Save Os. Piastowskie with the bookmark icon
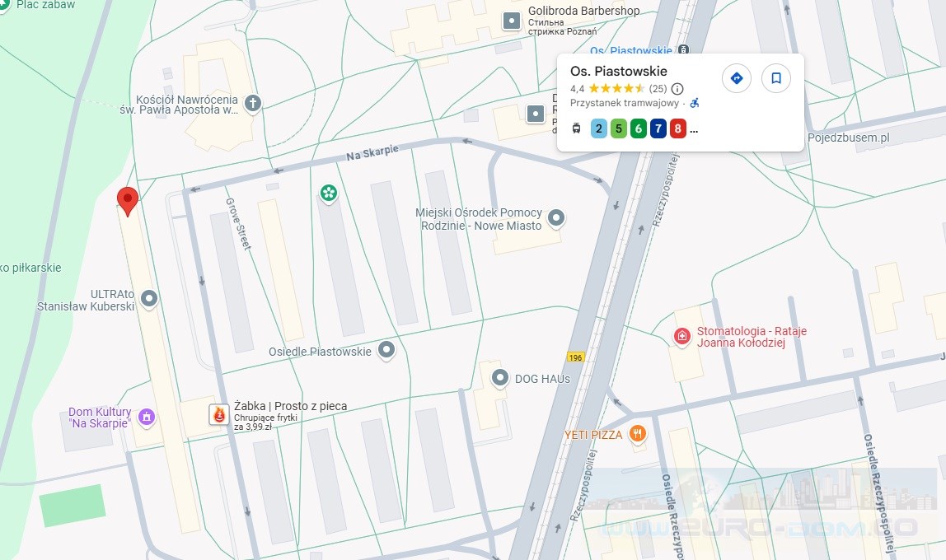The height and width of the screenshot is (560, 946). tap(776, 78)
